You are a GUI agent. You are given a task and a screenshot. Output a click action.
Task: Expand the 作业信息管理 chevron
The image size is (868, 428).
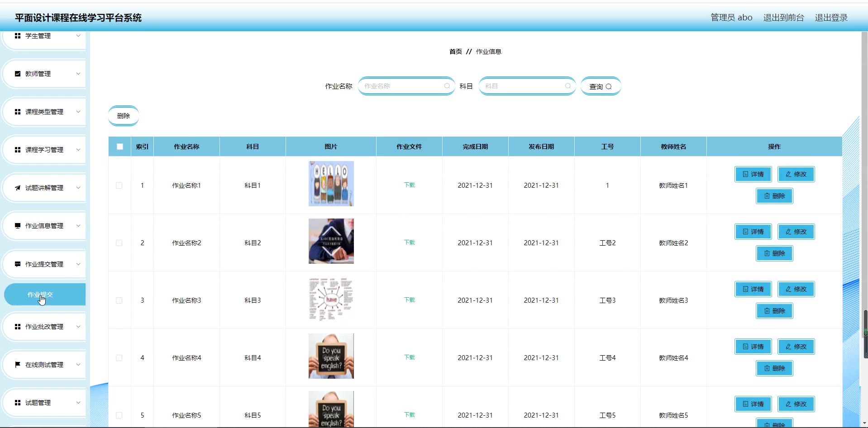point(78,226)
